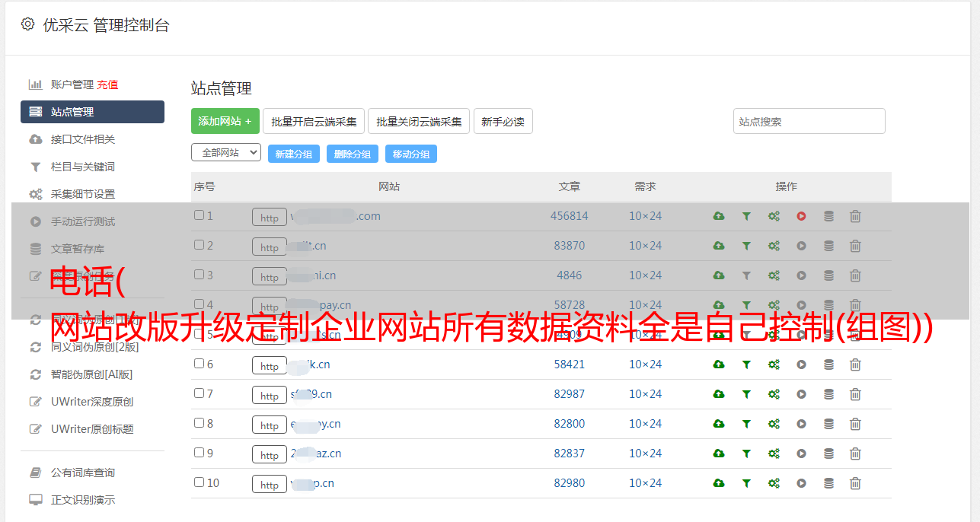Open the funnel filter icon in row 9
980x522 pixels.
pyautogui.click(x=746, y=454)
